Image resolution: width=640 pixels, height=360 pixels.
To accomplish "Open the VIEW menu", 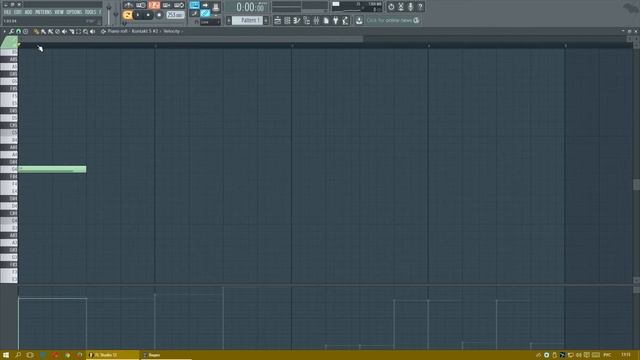I will [59, 13].
